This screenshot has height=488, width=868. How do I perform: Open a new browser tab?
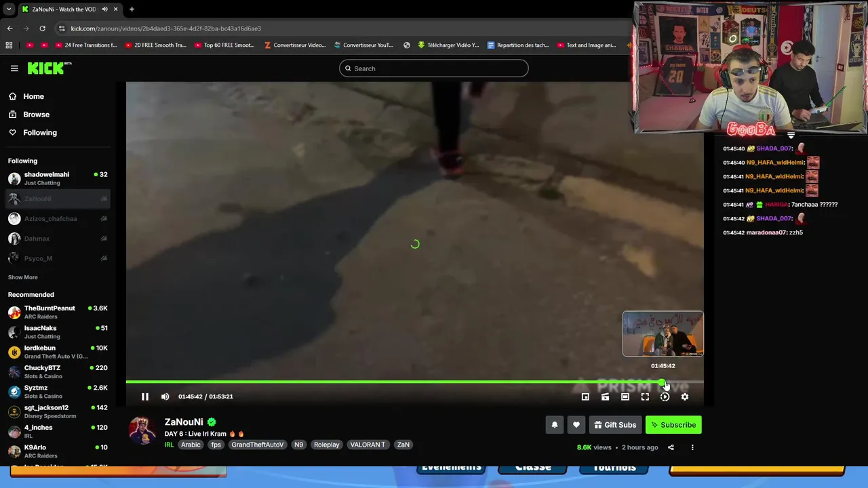(x=132, y=9)
